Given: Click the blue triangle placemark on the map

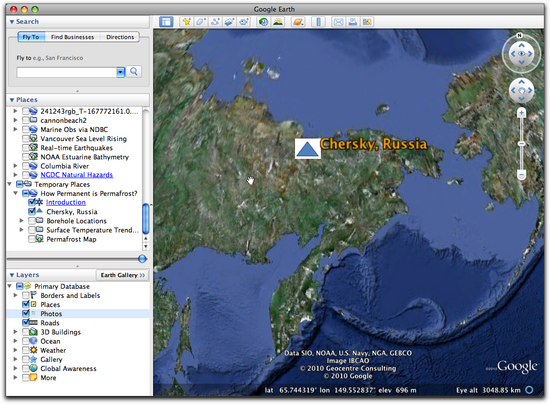Looking at the screenshot, I should coord(308,149).
